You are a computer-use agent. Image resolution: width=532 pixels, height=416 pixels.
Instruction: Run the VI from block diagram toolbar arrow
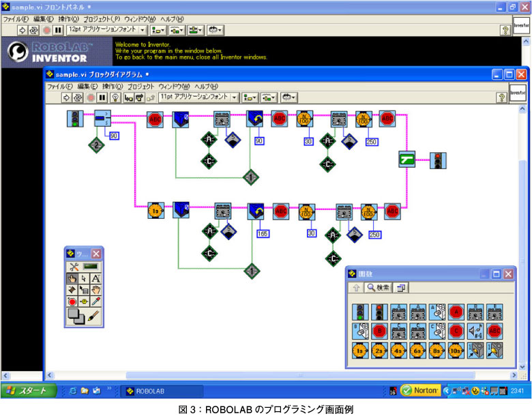(x=67, y=98)
